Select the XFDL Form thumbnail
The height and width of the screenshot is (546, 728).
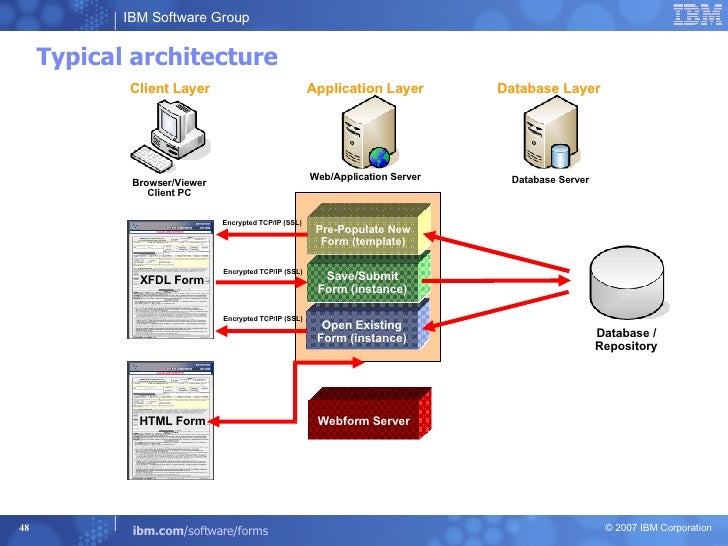(x=170, y=280)
